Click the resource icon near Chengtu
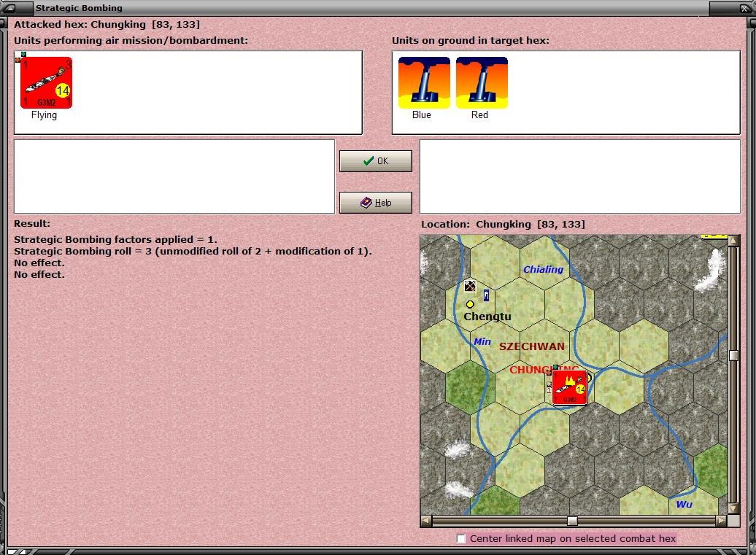 pyautogui.click(x=470, y=286)
